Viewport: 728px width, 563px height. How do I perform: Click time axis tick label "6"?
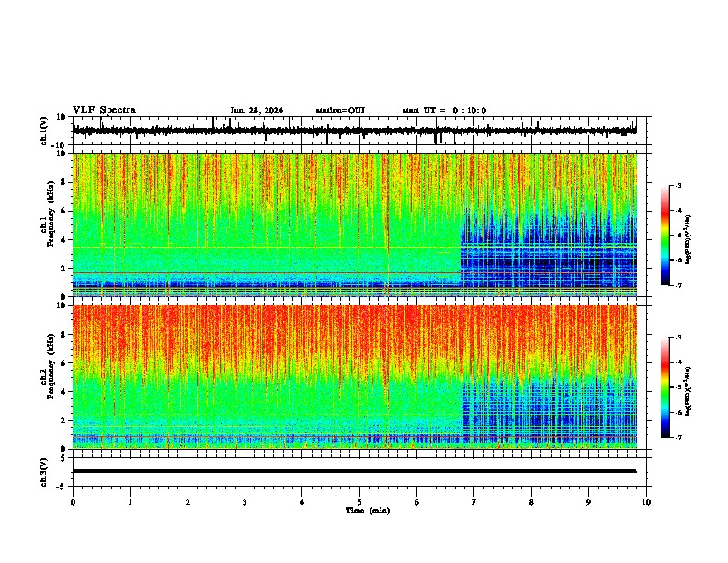coord(417,502)
